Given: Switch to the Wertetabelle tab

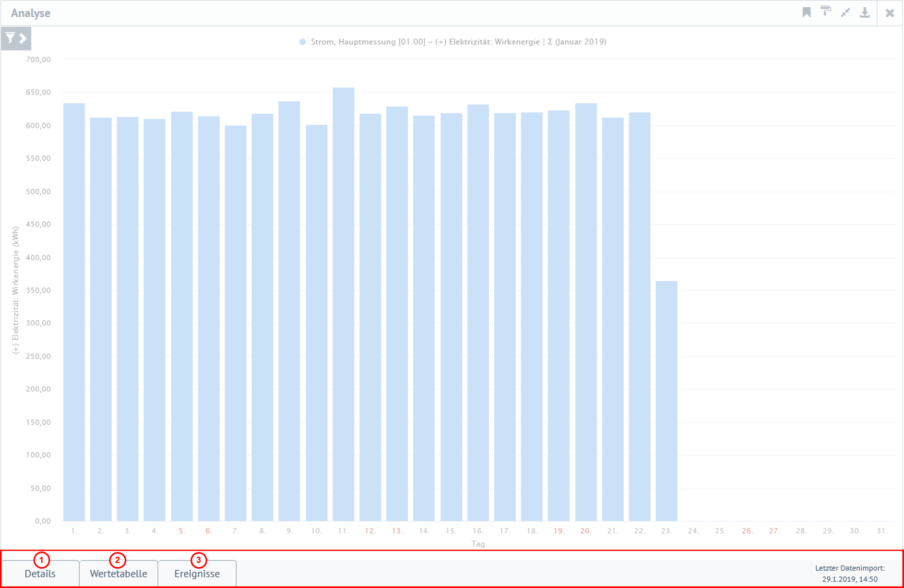Looking at the screenshot, I should pos(118,573).
